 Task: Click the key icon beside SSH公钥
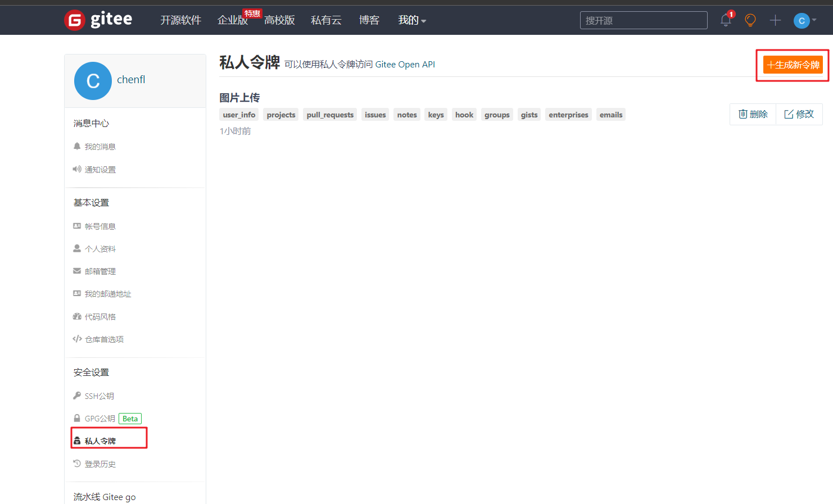(x=77, y=396)
